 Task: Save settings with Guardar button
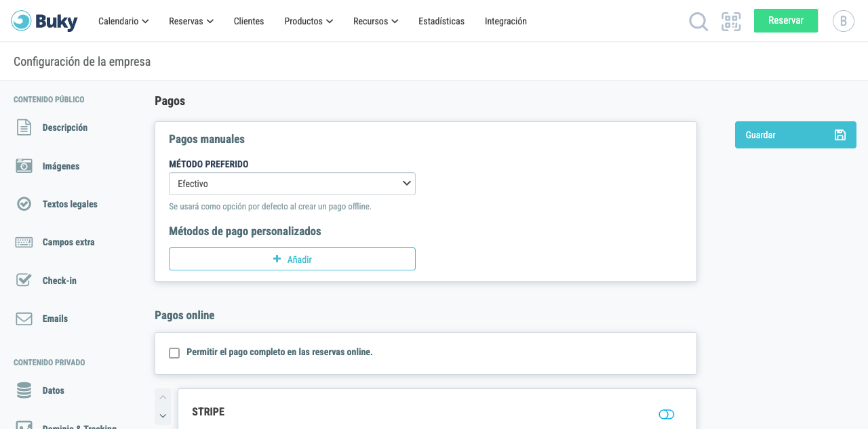[795, 135]
